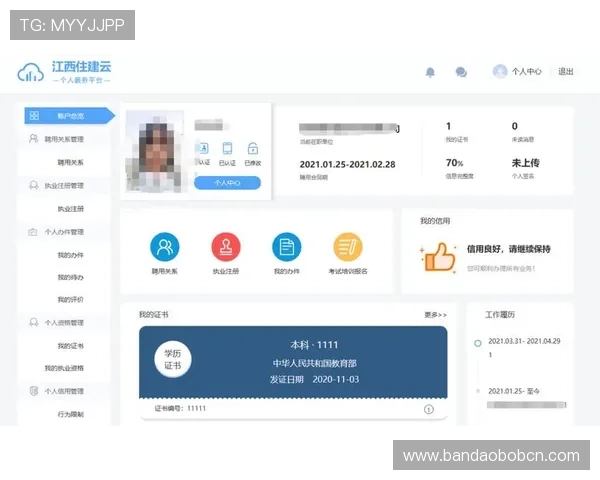
Task: Click the employment period 2021.01.25-2021.02.28
Action: 347,164
